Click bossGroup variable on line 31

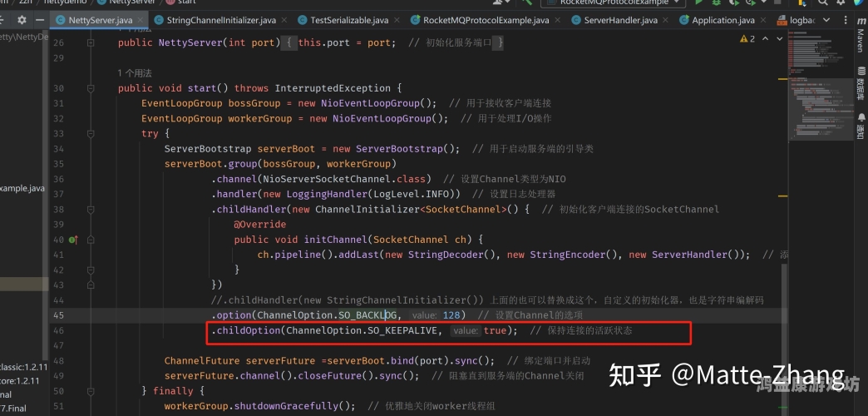coord(254,103)
